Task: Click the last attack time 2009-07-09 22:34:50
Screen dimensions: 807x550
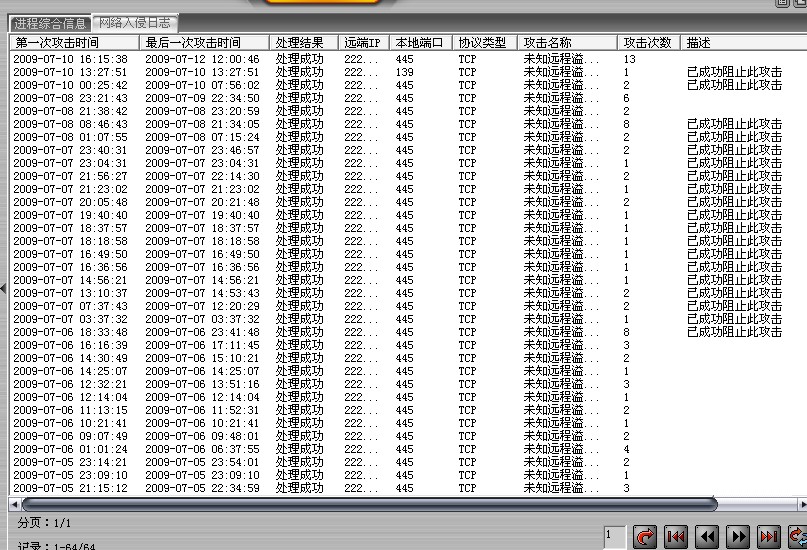Action: [x=202, y=98]
